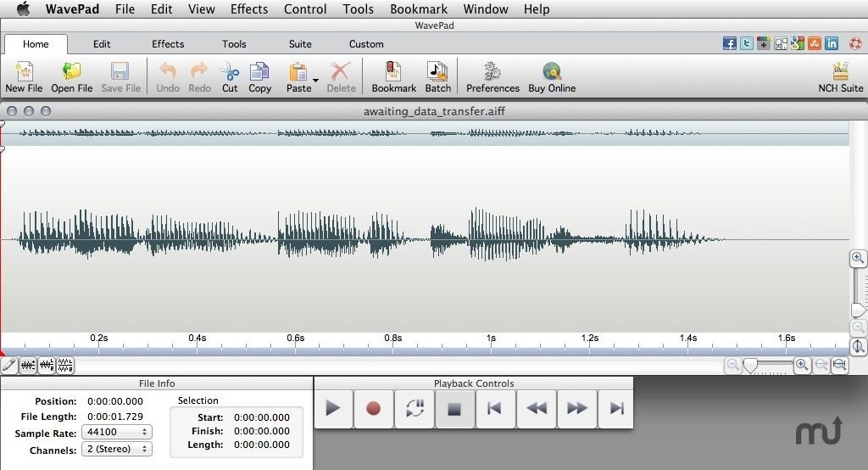Zoom out horizontally on the timeline

click(733, 365)
